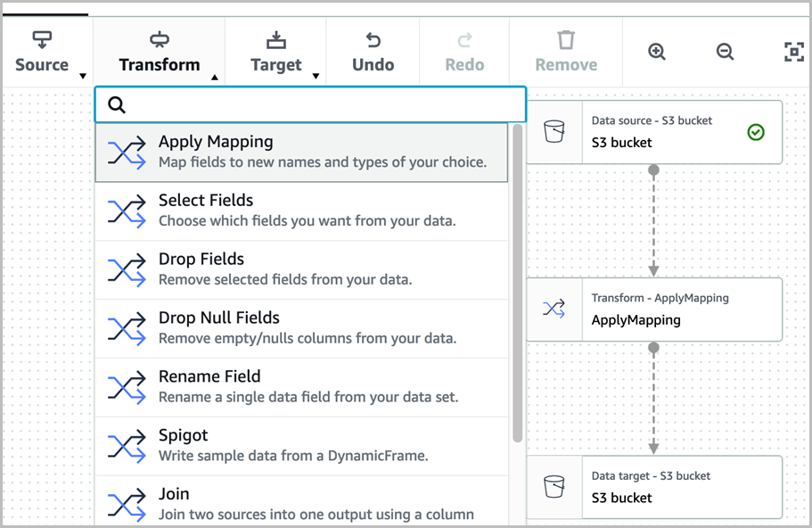Click the Undo arrow icon
This screenshot has height=528, width=812.
[x=373, y=39]
